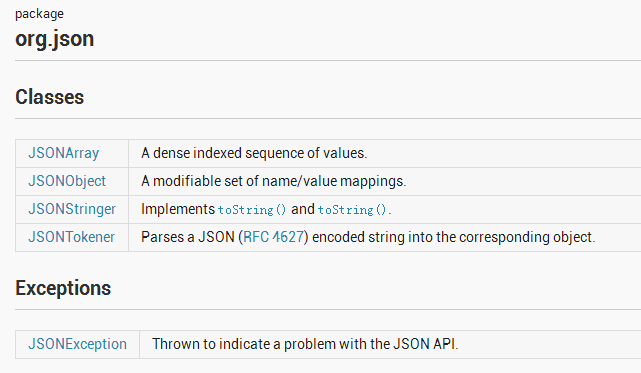
Task: Click the org.json package title
Action: pyautogui.click(x=54, y=39)
